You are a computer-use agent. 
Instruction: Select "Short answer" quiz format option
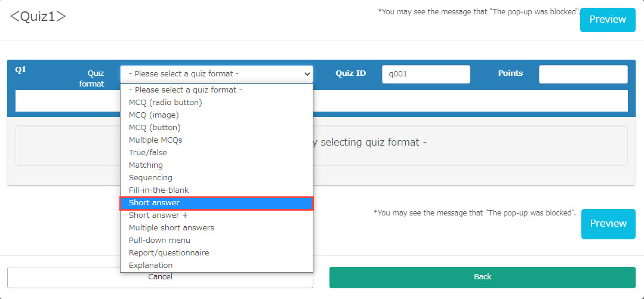[x=154, y=203]
